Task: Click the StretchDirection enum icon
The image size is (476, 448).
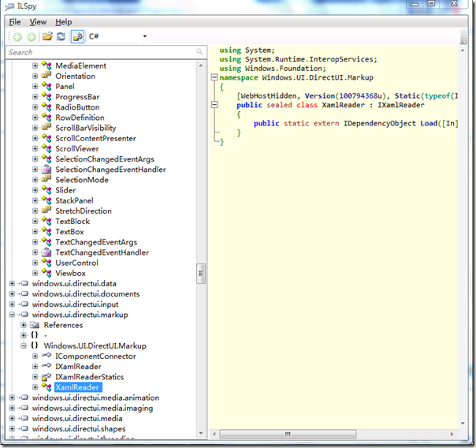Action: tap(46, 211)
